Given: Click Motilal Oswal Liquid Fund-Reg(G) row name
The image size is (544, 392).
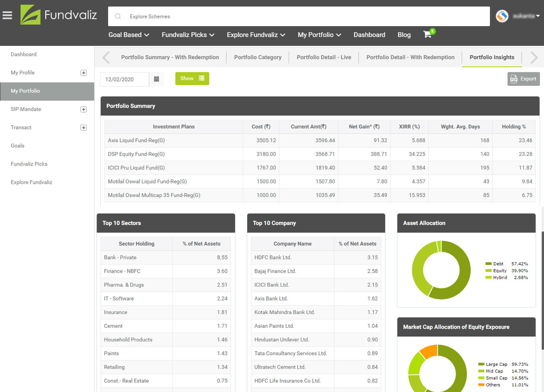Looking at the screenshot, I should click(147, 182).
